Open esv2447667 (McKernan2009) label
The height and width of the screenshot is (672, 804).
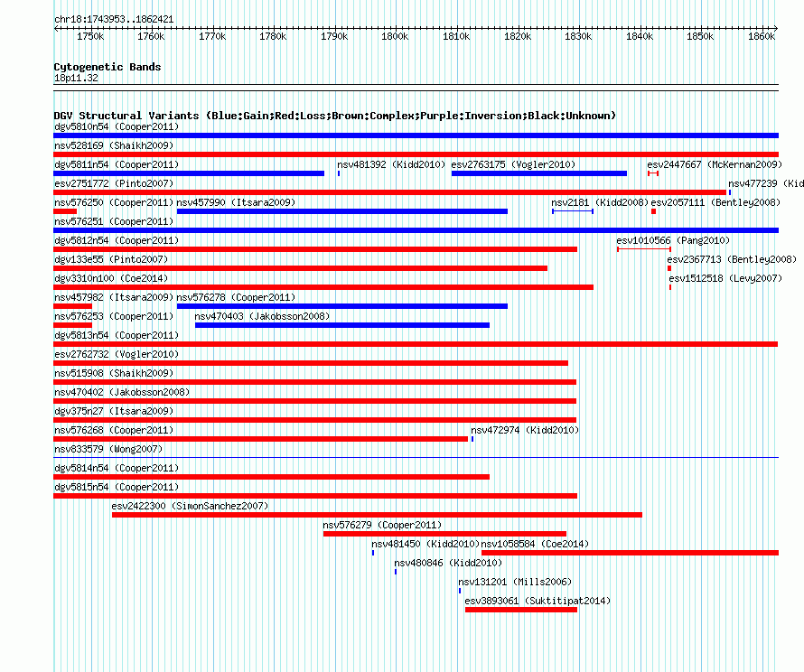click(x=715, y=164)
